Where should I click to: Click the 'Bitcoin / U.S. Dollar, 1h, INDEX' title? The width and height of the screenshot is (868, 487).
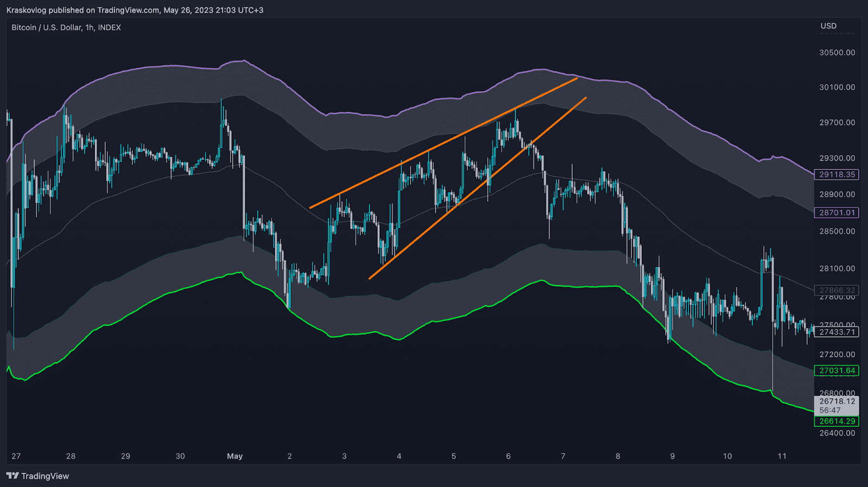[66, 27]
